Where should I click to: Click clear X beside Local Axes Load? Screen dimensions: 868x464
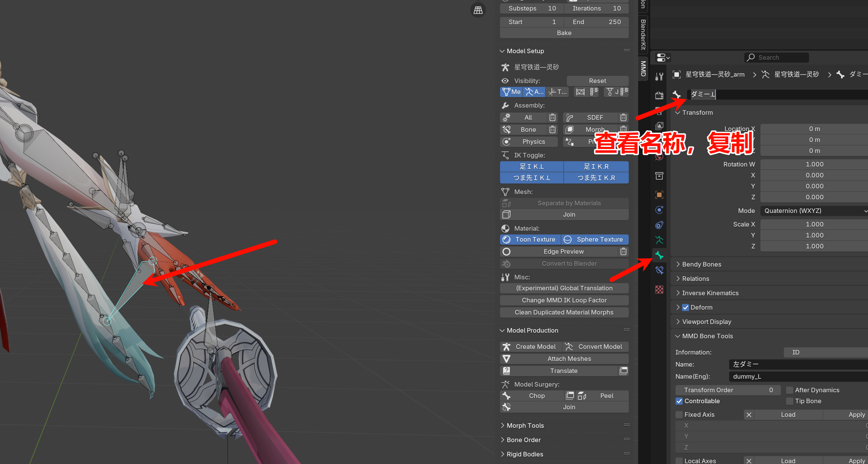pyautogui.click(x=749, y=461)
